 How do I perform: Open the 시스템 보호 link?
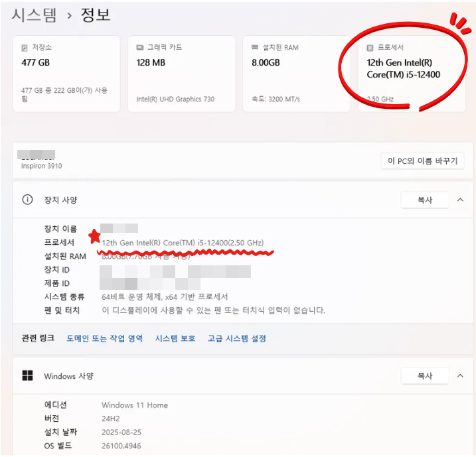(175, 338)
